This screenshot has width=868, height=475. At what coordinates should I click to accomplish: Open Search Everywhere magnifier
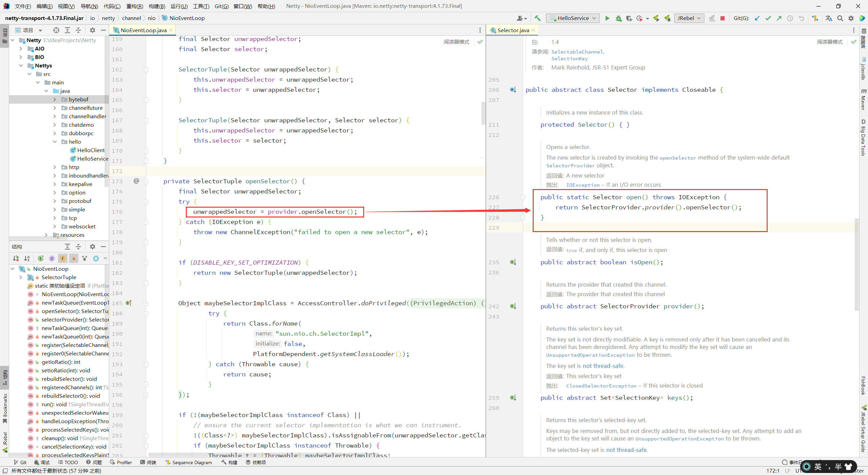point(840,18)
